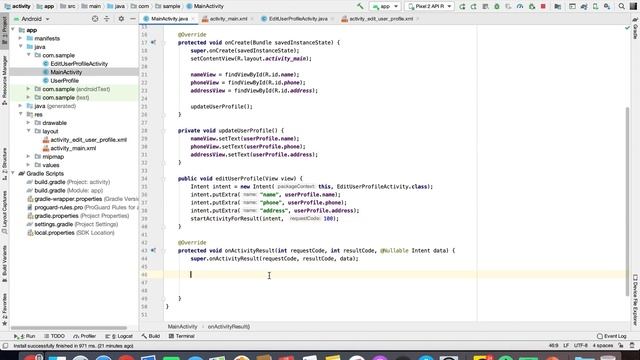Switch to the activity_edit_user_profile.xml tab

[380, 19]
